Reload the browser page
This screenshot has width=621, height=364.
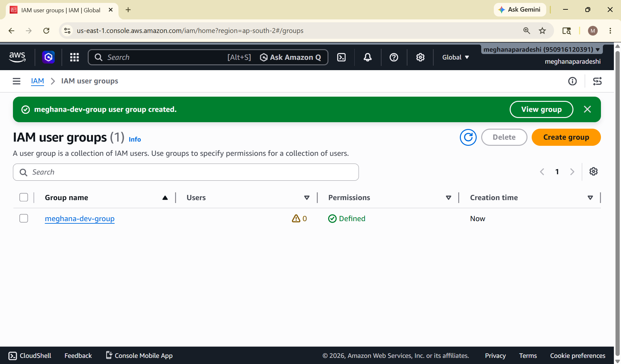(46, 31)
